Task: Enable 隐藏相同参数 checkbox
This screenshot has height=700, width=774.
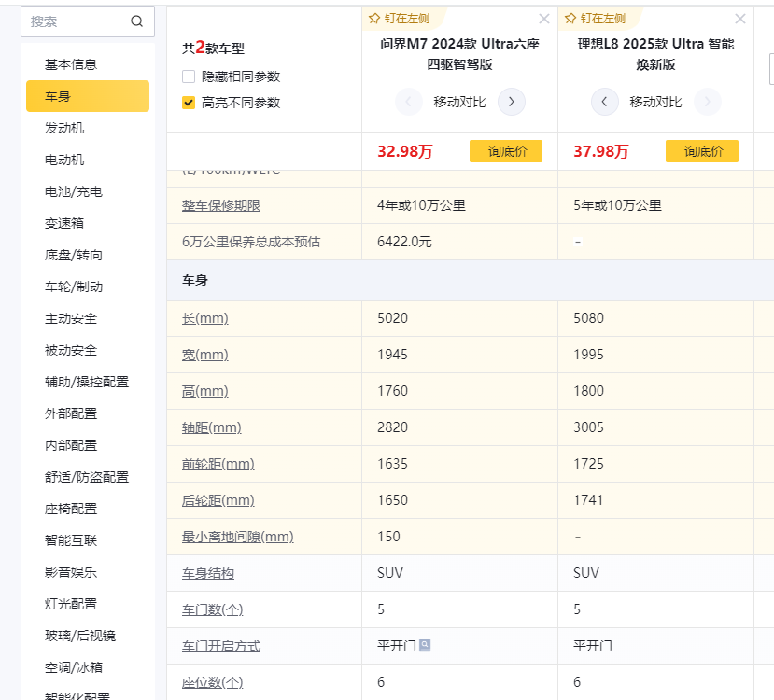Action: [189, 77]
